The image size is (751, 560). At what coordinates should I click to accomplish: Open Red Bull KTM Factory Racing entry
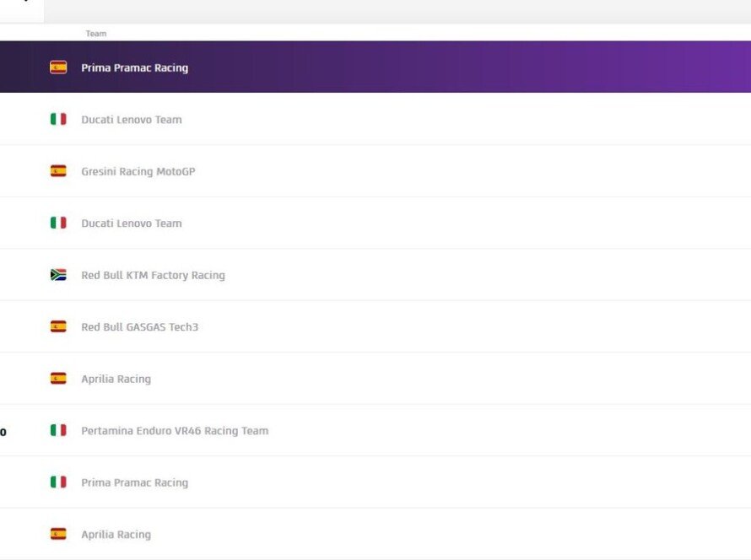pos(153,275)
